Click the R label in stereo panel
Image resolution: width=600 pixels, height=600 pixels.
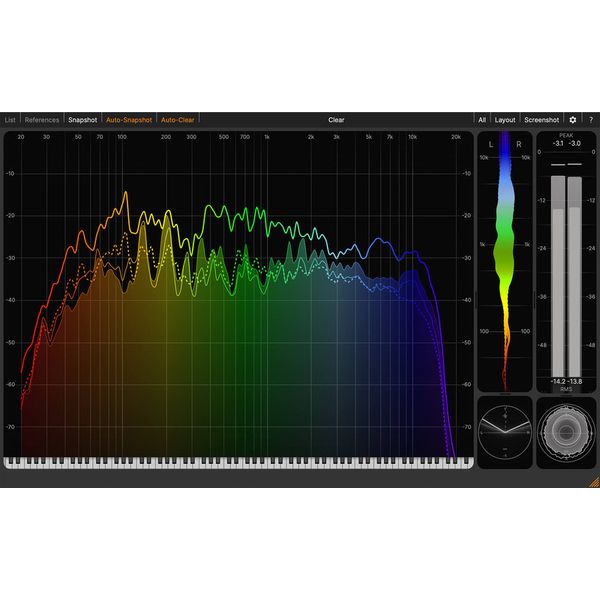click(519, 145)
